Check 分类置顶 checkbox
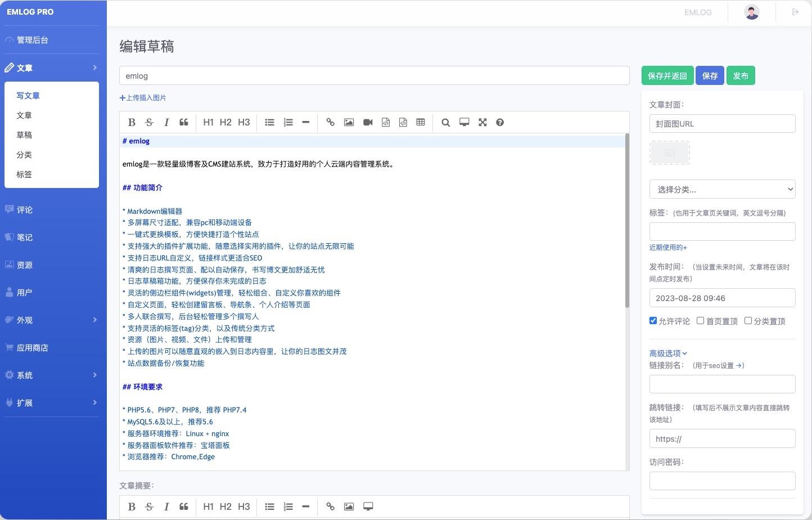This screenshot has width=812, height=520. [x=748, y=320]
